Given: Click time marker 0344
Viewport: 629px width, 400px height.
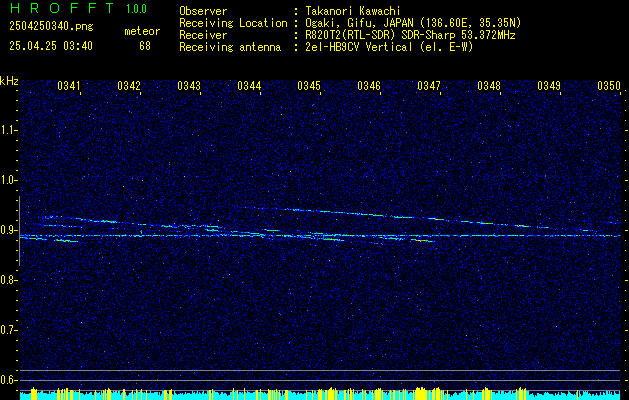Looking at the screenshot, I should (x=249, y=86).
